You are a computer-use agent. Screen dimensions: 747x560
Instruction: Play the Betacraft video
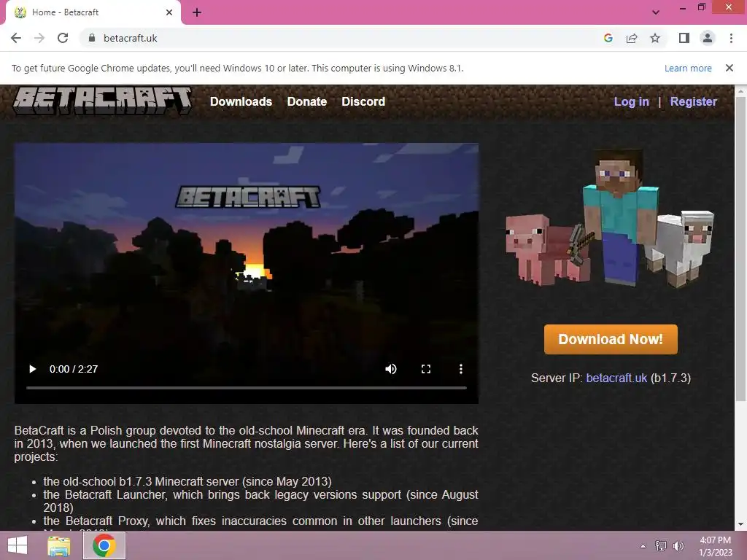32,369
